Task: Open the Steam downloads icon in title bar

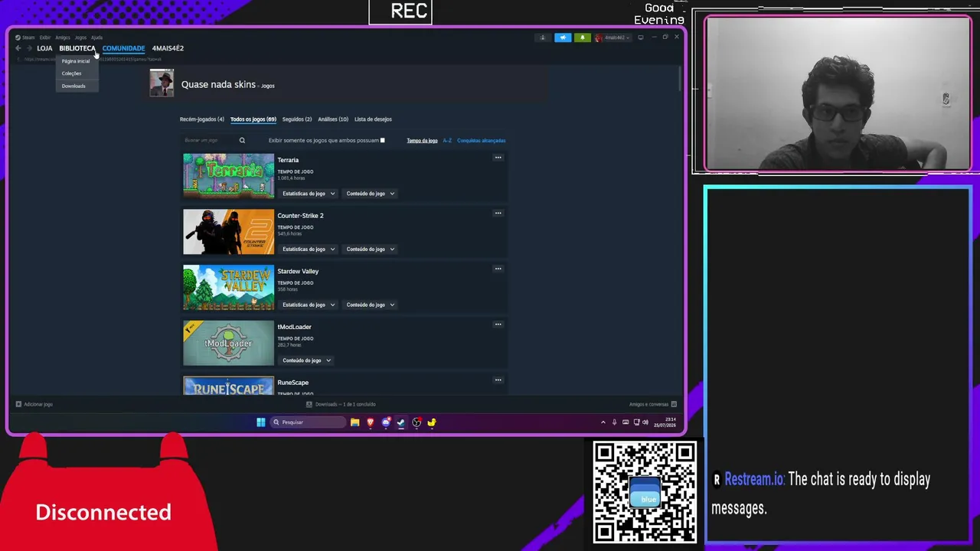Action: point(543,37)
